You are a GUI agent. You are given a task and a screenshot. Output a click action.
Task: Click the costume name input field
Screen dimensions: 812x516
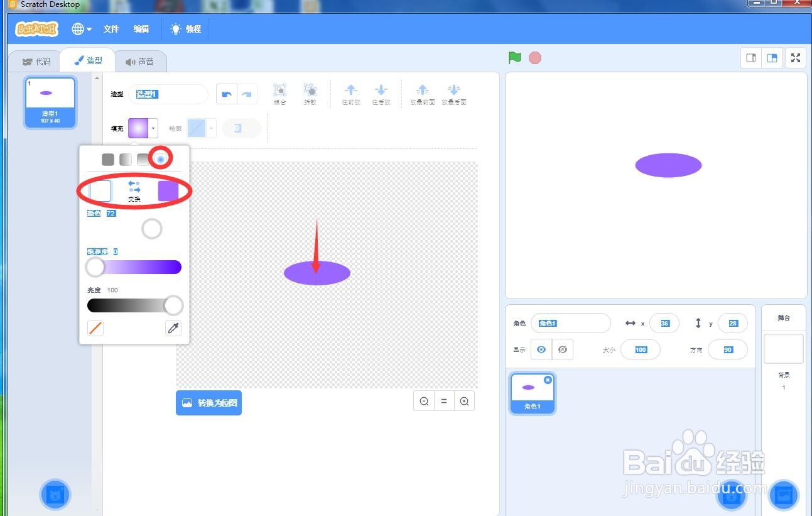click(168, 94)
